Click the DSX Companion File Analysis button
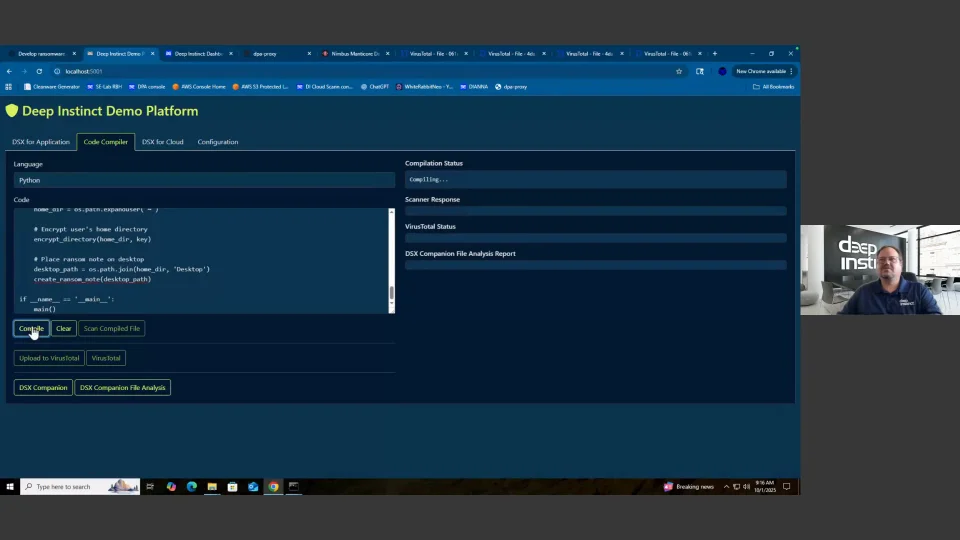Screen dimensions: 960x540 tap(122, 388)
